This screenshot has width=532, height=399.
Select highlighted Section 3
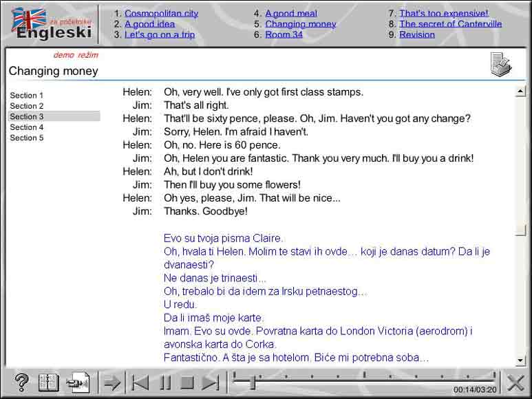point(54,116)
